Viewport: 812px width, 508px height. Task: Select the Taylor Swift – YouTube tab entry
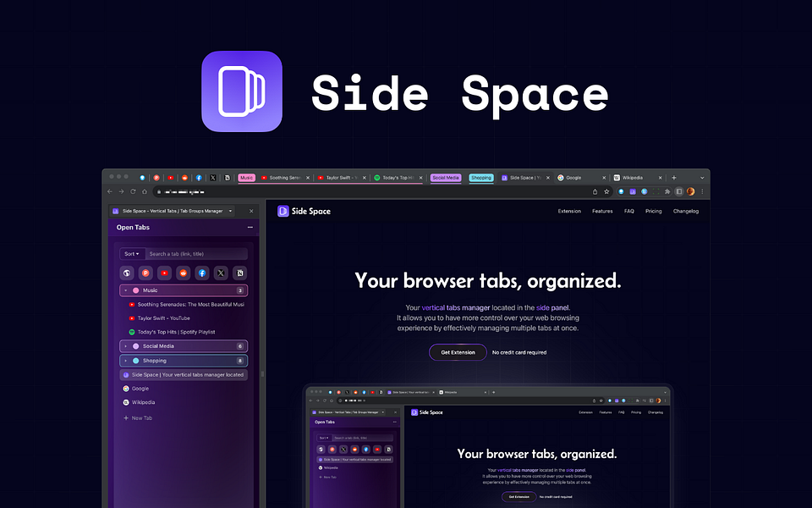pos(165,318)
